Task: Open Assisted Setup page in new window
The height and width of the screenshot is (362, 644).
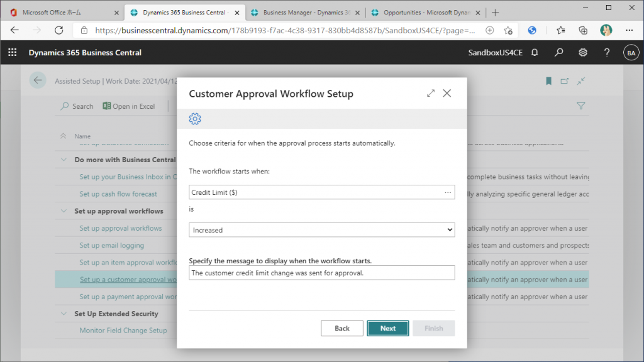Action: coord(565,81)
